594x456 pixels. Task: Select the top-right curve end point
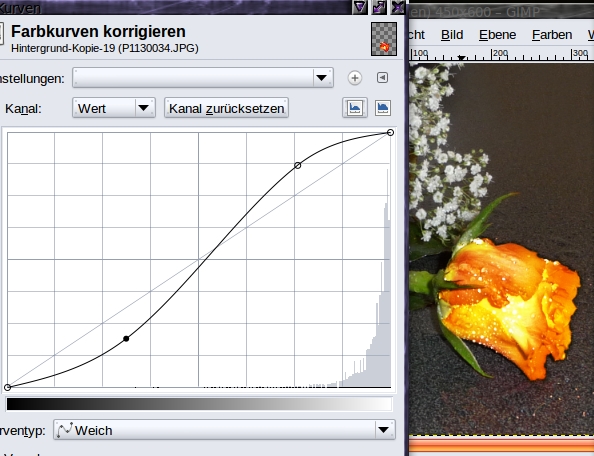(391, 133)
